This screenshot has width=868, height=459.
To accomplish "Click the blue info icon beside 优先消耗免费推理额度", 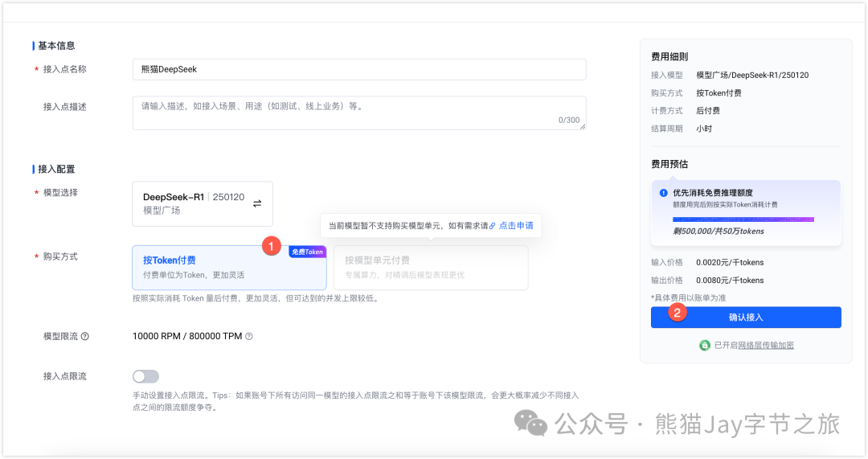I will click(x=663, y=193).
